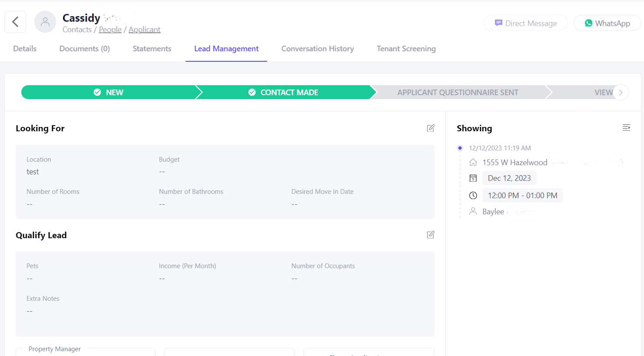The width and height of the screenshot is (644, 356).
Task: Go back using the left arrow button
Action: pyautogui.click(x=15, y=22)
